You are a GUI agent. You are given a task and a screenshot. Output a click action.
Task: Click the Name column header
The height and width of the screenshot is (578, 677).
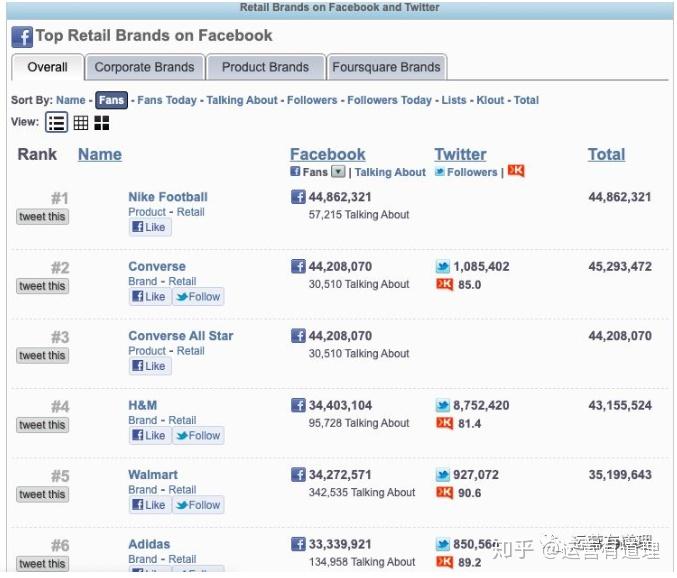[100, 155]
